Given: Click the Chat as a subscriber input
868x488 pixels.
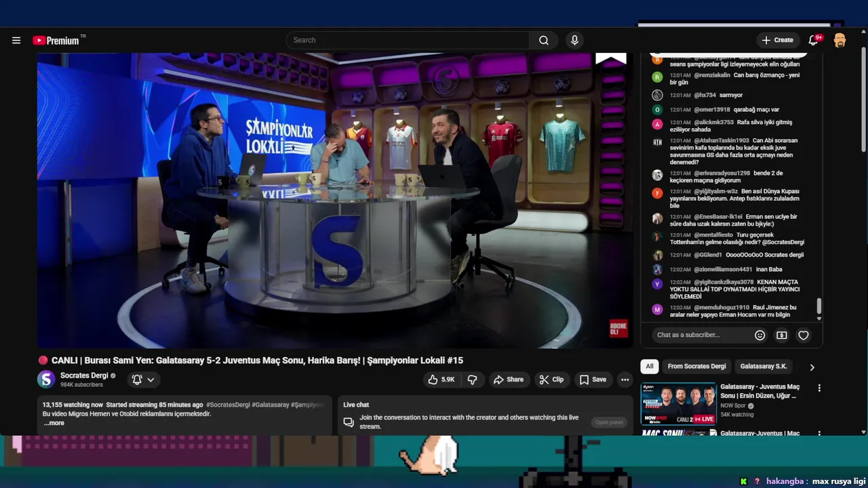Looking at the screenshot, I should pyautogui.click(x=701, y=335).
